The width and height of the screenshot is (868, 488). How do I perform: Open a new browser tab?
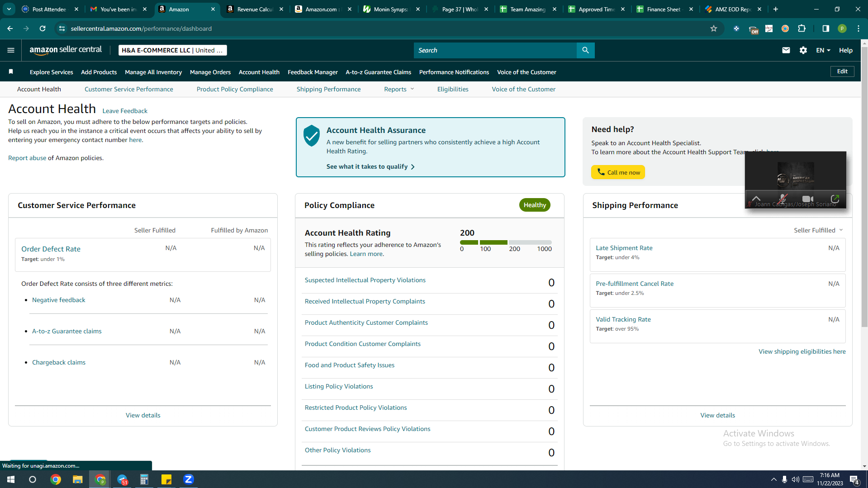tap(776, 9)
